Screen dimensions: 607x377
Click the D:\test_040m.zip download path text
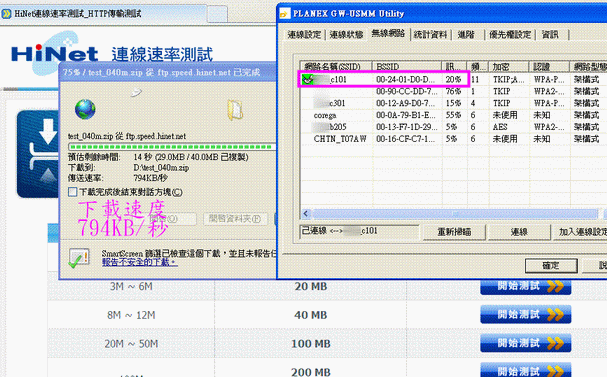tap(161, 168)
